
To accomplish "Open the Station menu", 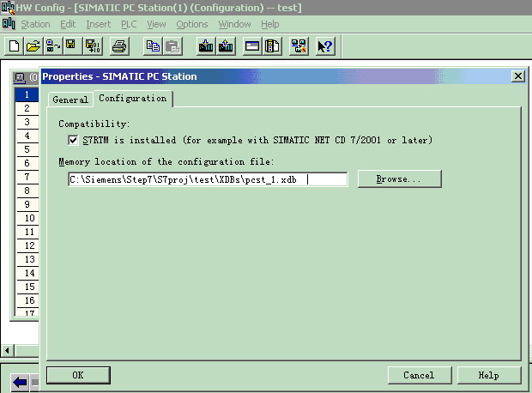I will pyautogui.click(x=35, y=24).
